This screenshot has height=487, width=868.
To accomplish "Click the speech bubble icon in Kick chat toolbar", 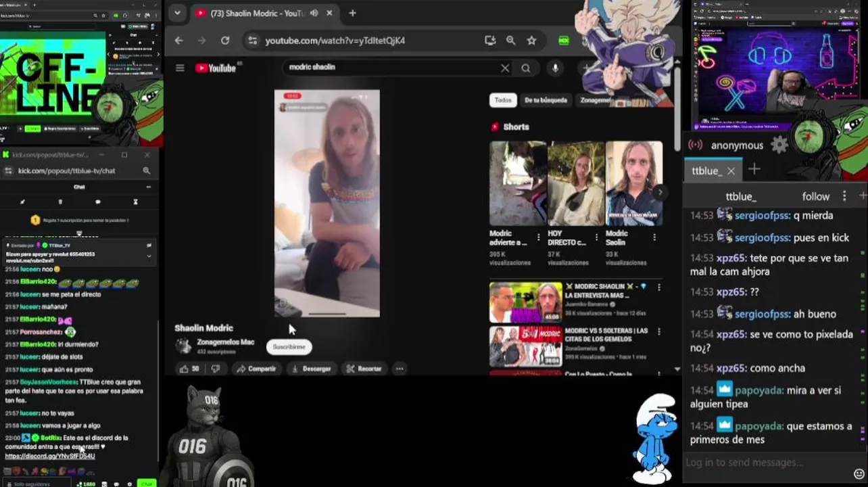I will (98, 202).
